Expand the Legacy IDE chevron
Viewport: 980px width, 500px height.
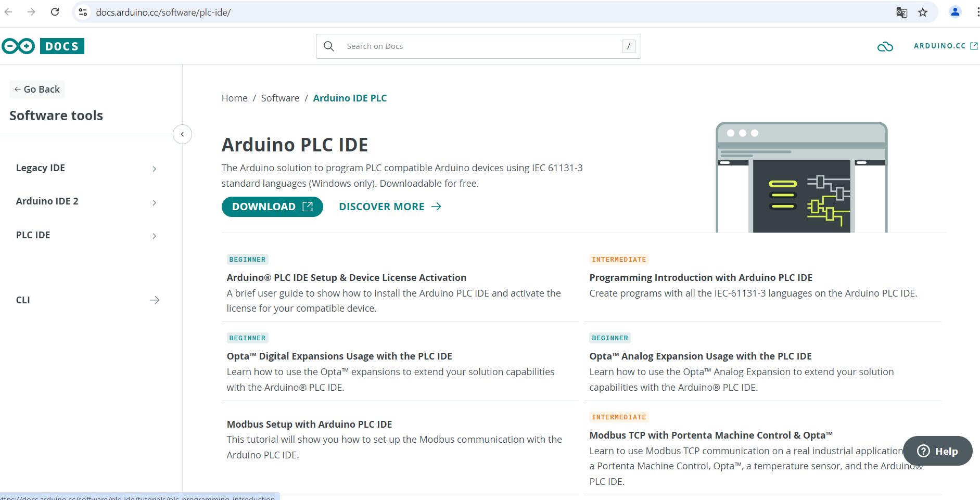[154, 169]
